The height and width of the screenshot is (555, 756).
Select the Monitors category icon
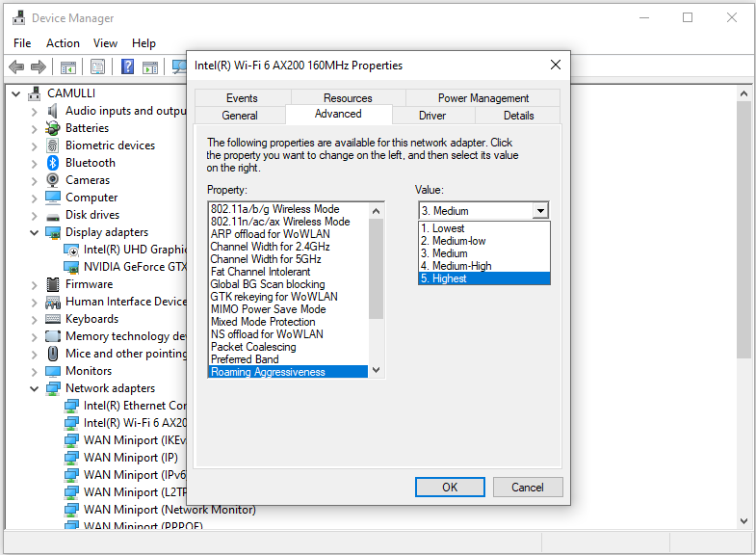tap(53, 371)
